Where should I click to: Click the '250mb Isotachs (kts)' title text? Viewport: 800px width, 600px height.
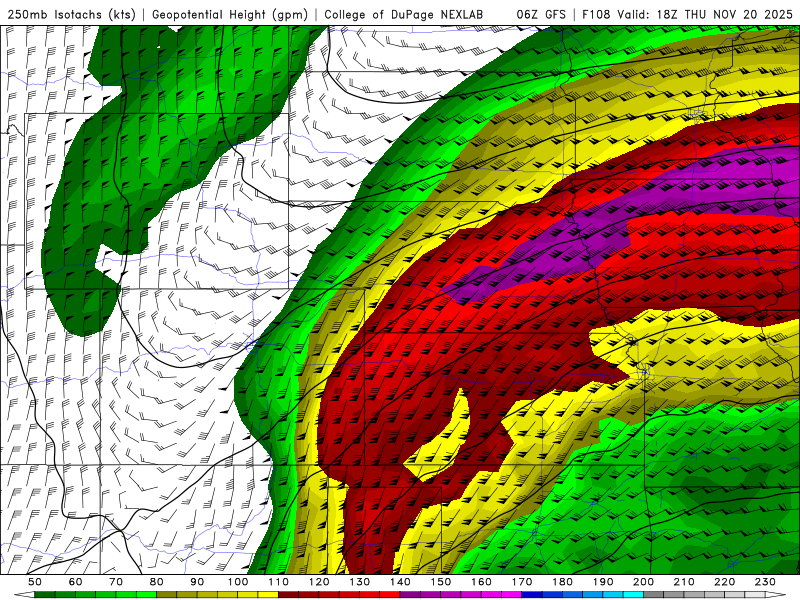(71, 14)
